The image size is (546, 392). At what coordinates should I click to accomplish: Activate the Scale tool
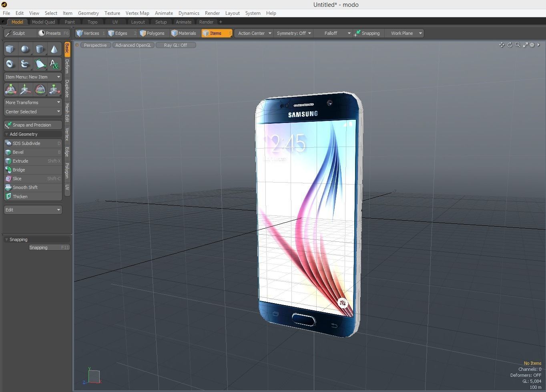click(x=54, y=90)
